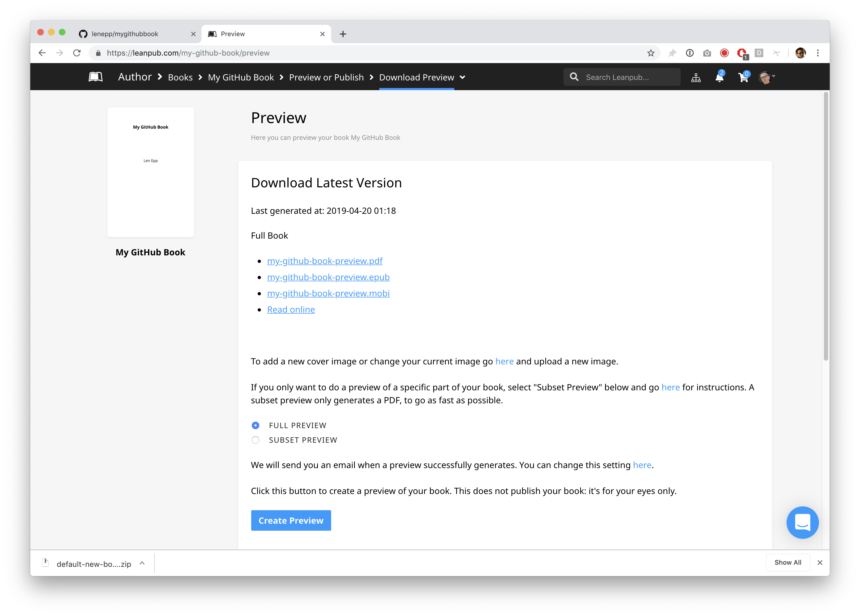This screenshot has height=616, width=860.
Task: Open the user avatar account menu
Action: (767, 77)
